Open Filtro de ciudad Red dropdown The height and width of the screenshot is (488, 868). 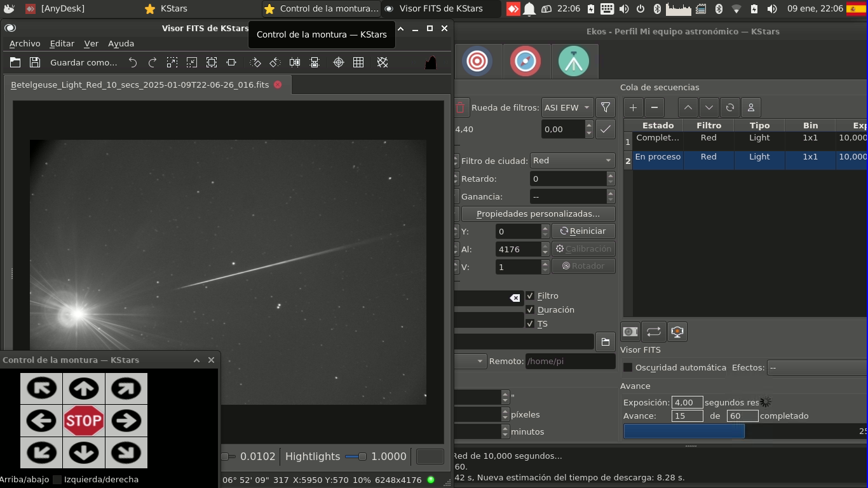(572, 161)
